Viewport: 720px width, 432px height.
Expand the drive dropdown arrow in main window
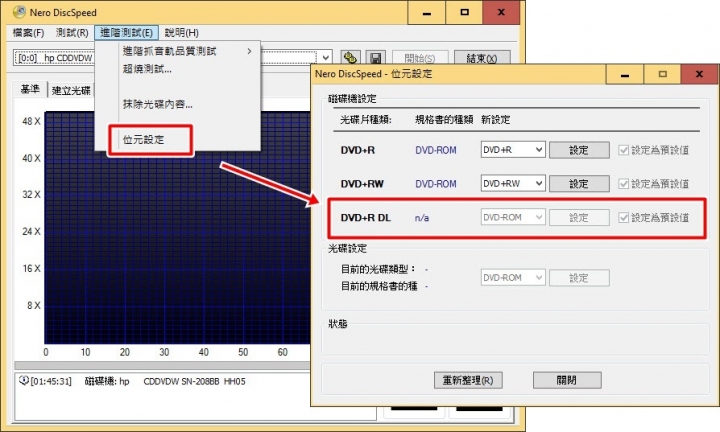[325, 58]
